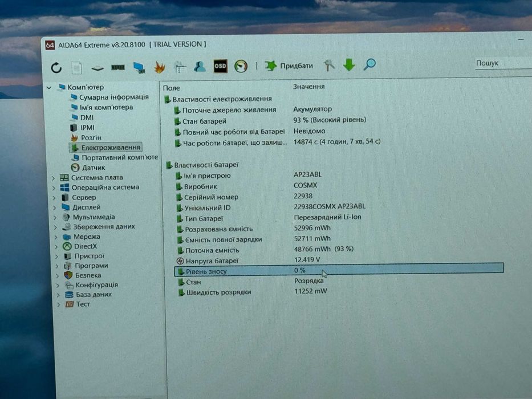Select the Конфігурація tree item

(91, 285)
